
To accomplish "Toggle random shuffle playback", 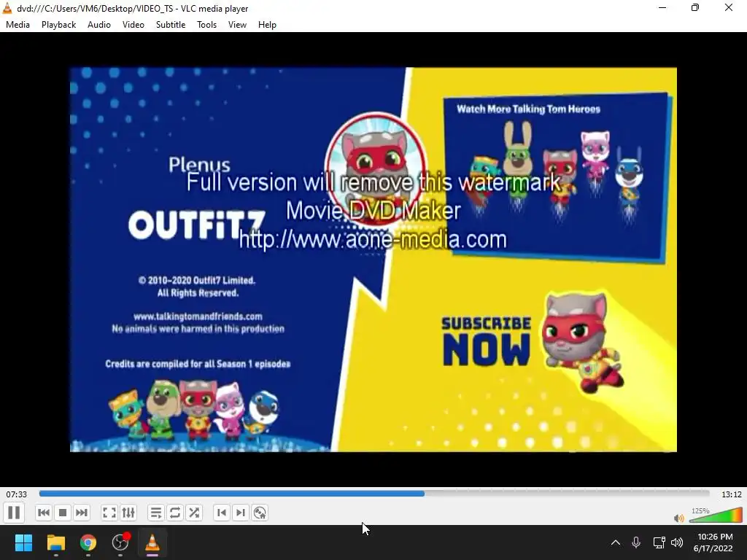I will pos(194,513).
